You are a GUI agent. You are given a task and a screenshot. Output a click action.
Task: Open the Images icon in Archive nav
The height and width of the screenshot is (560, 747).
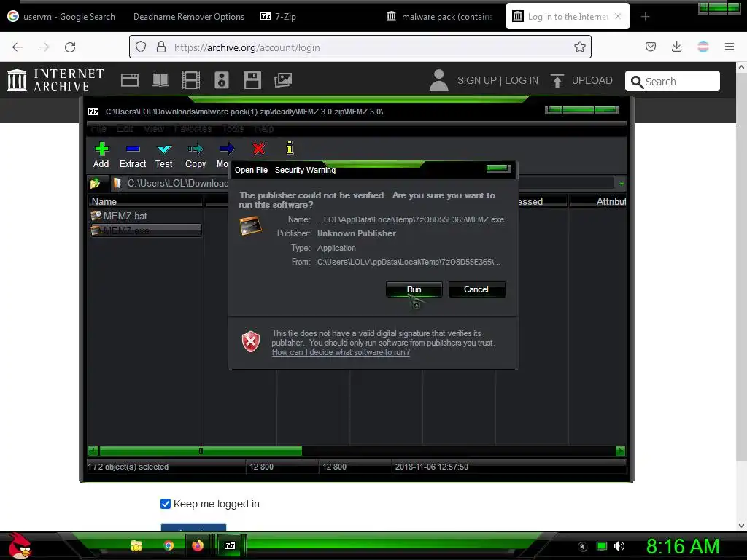(x=283, y=80)
